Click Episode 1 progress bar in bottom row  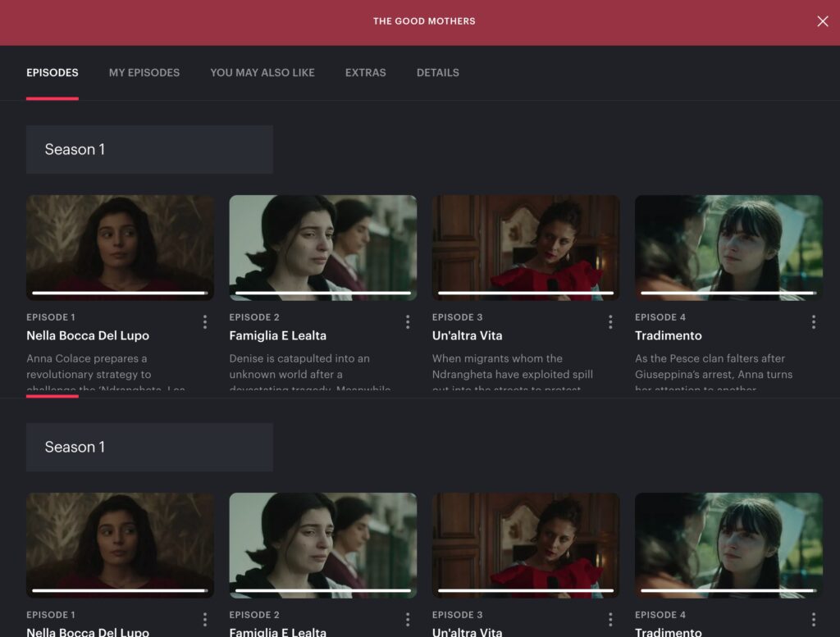(x=120, y=590)
